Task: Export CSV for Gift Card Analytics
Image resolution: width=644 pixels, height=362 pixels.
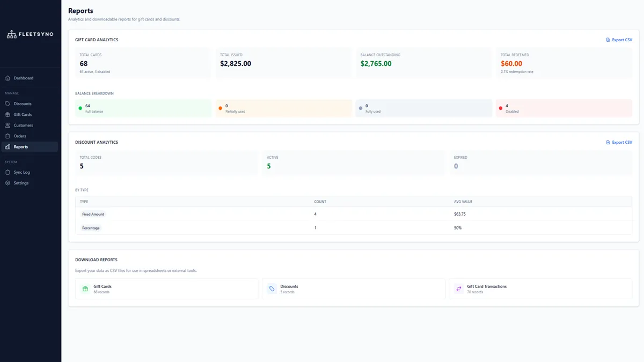Action: click(x=619, y=40)
